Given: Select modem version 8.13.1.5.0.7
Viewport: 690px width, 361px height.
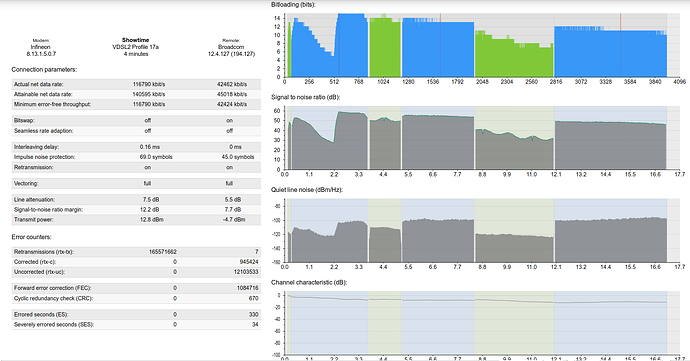Looking at the screenshot, I should tap(41, 54).
